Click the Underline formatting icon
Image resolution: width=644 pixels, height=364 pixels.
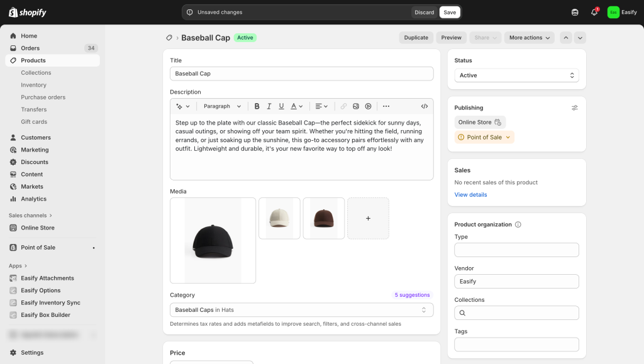[281, 106]
